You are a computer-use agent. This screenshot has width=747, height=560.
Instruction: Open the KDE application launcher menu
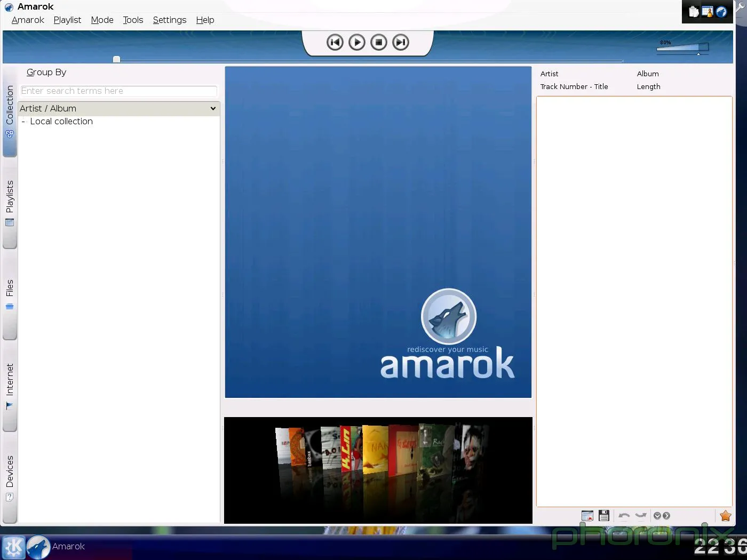coord(13,547)
